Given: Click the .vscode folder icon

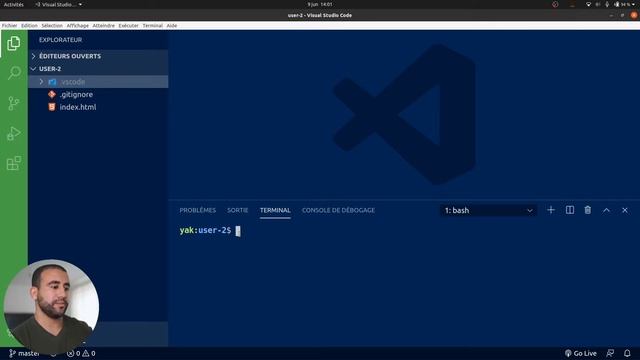Looking at the screenshot, I should (52, 82).
